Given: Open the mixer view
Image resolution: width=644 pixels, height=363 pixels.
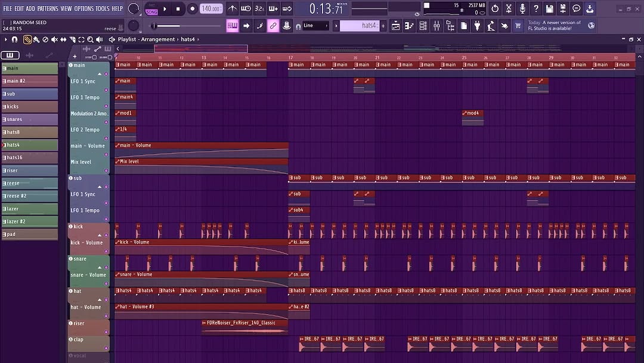Looking at the screenshot, I should (x=436, y=26).
